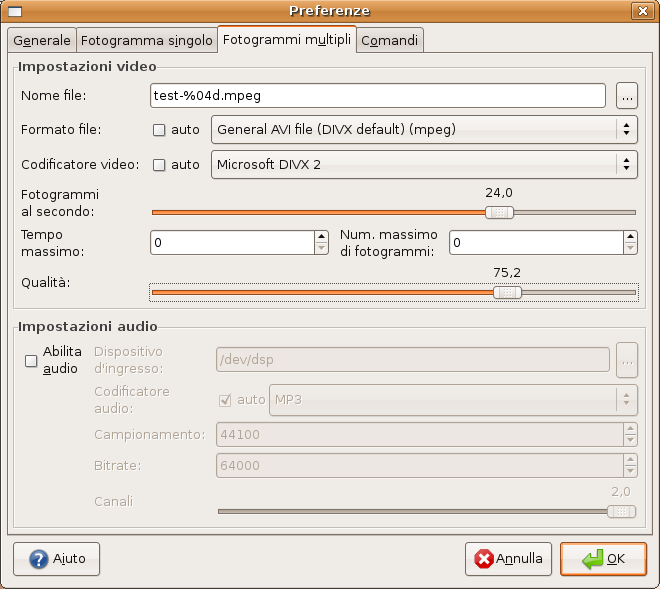Open the window menu icon in title bar

click(15, 11)
